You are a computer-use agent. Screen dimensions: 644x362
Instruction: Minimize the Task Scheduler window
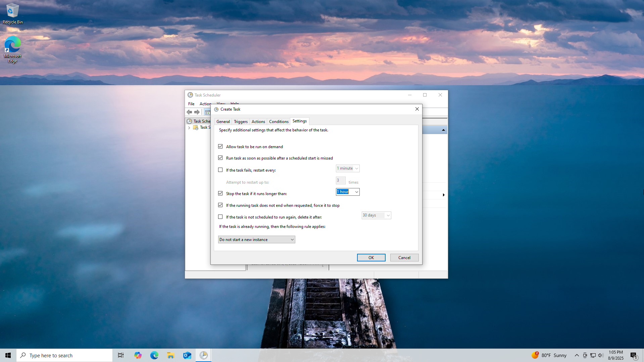tap(410, 95)
